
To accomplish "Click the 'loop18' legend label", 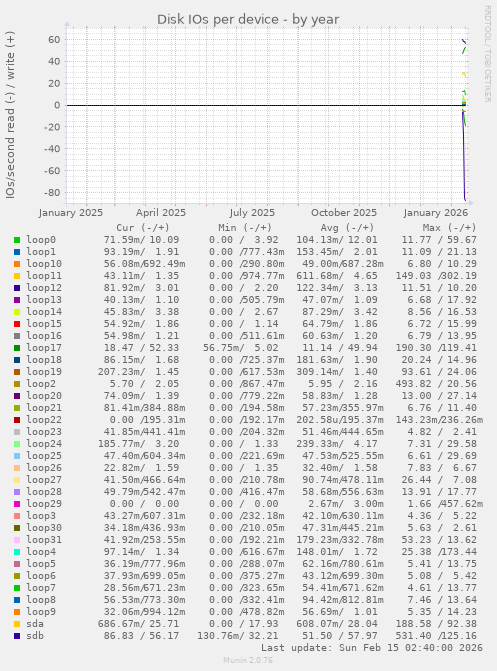I will click(x=44, y=360).
